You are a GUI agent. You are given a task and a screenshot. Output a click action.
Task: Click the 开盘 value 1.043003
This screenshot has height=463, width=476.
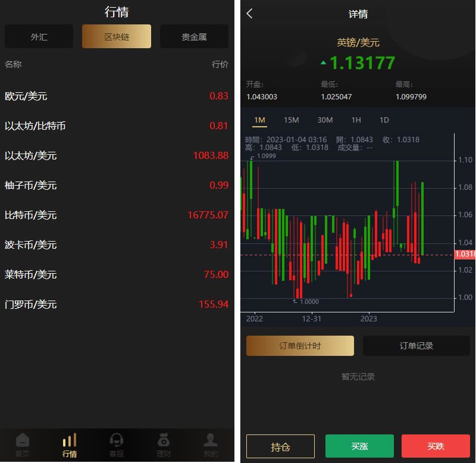click(262, 97)
